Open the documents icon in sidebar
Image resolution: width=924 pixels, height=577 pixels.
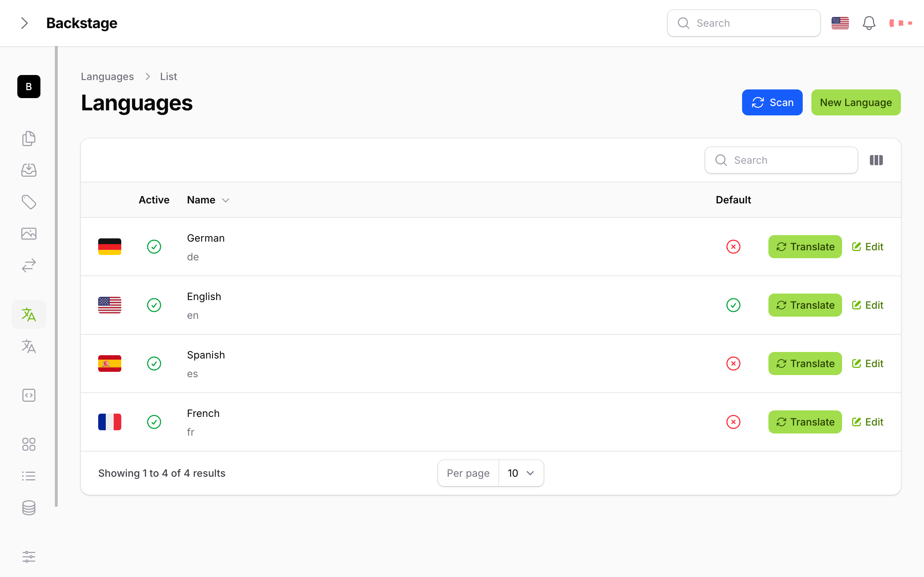pos(29,138)
